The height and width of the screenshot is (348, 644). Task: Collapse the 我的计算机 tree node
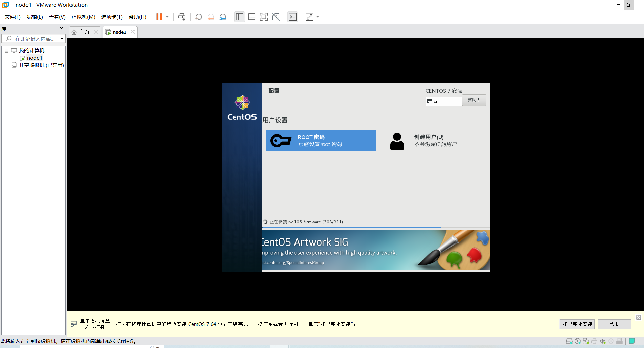pyautogui.click(x=6, y=51)
